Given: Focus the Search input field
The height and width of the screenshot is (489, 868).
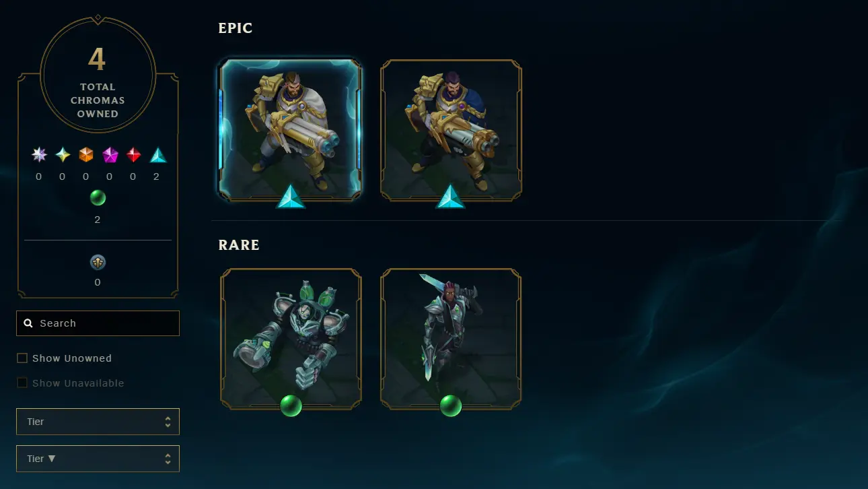Looking at the screenshot, I should pos(98,323).
